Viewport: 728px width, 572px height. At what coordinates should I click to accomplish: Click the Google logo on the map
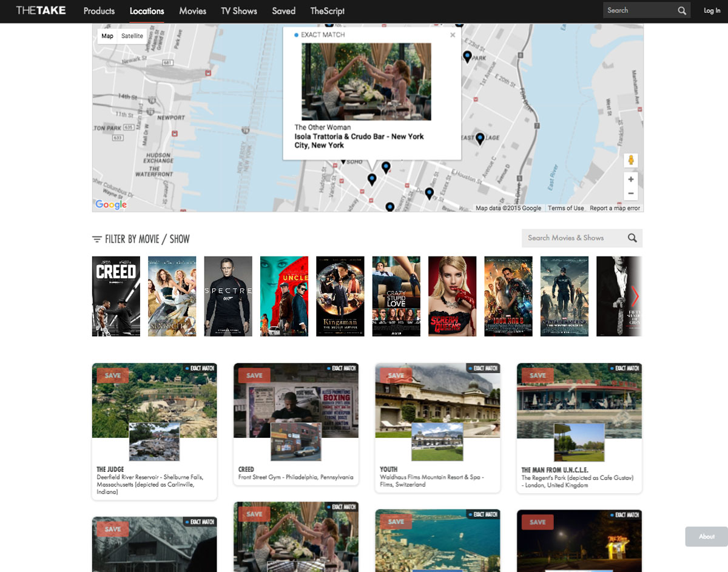111,204
